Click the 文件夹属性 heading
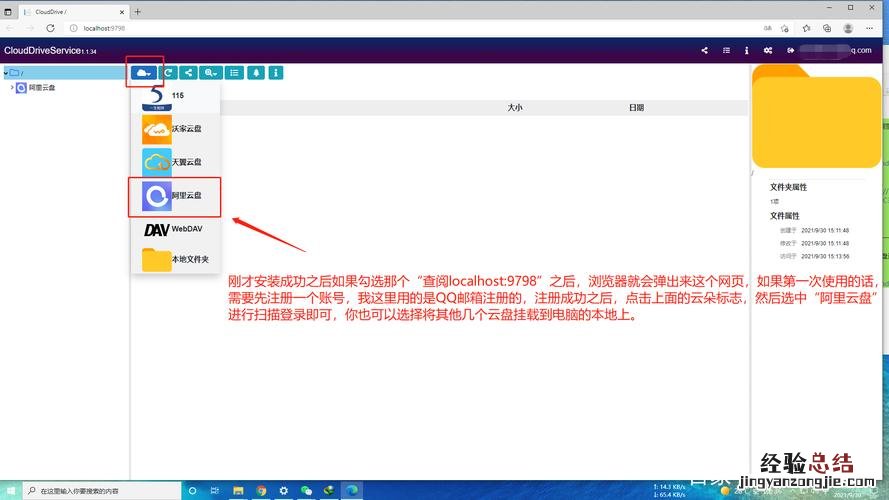 [x=788, y=187]
